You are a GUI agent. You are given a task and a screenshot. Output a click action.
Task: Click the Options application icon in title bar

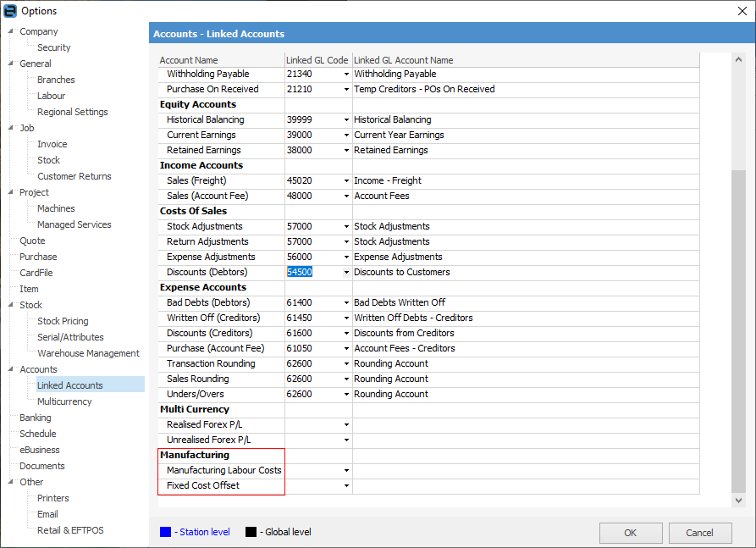pos(9,10)
